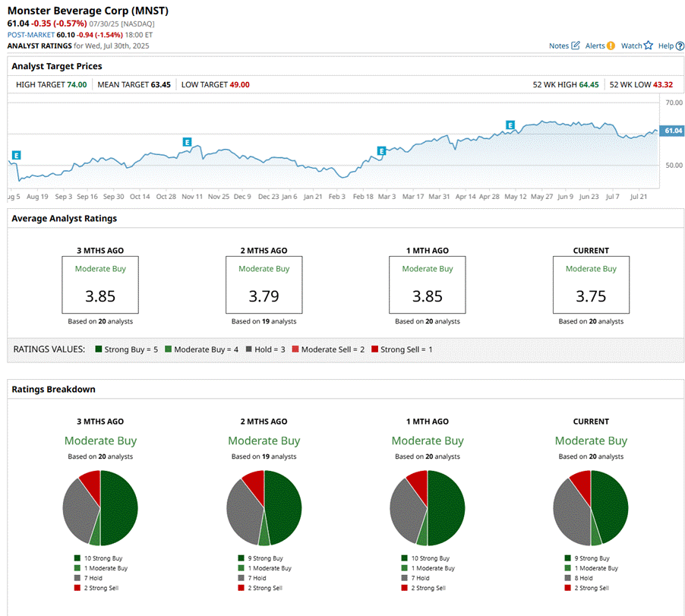
Task: Click the CURRENT ratings pie chart
Action: click(591, 508)
